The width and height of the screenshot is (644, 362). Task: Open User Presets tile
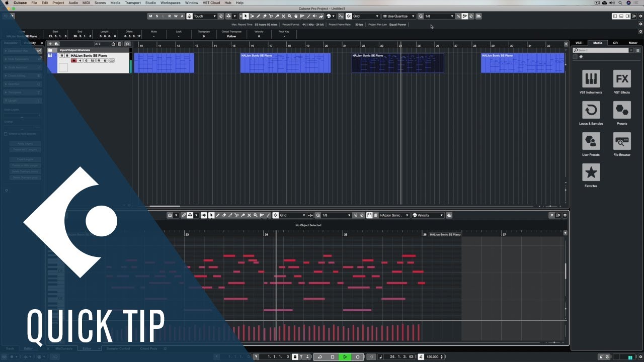(591, 141)
